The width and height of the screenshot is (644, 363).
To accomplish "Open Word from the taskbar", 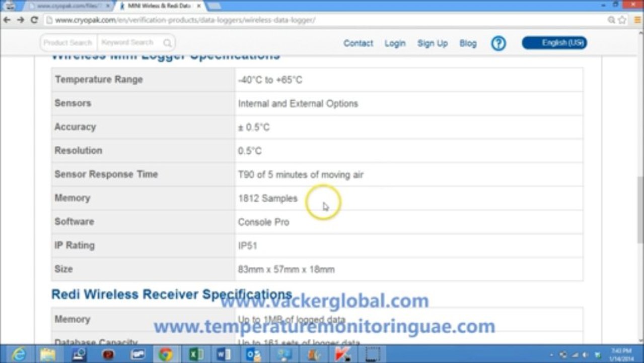I will click(x=224, y=354).
